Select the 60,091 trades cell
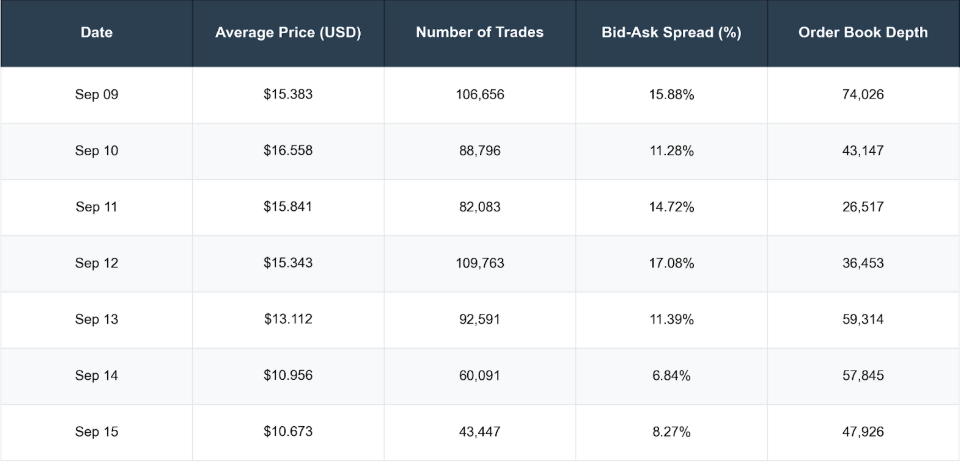Screen dimensions: 960x464 [x=479, y=376]
